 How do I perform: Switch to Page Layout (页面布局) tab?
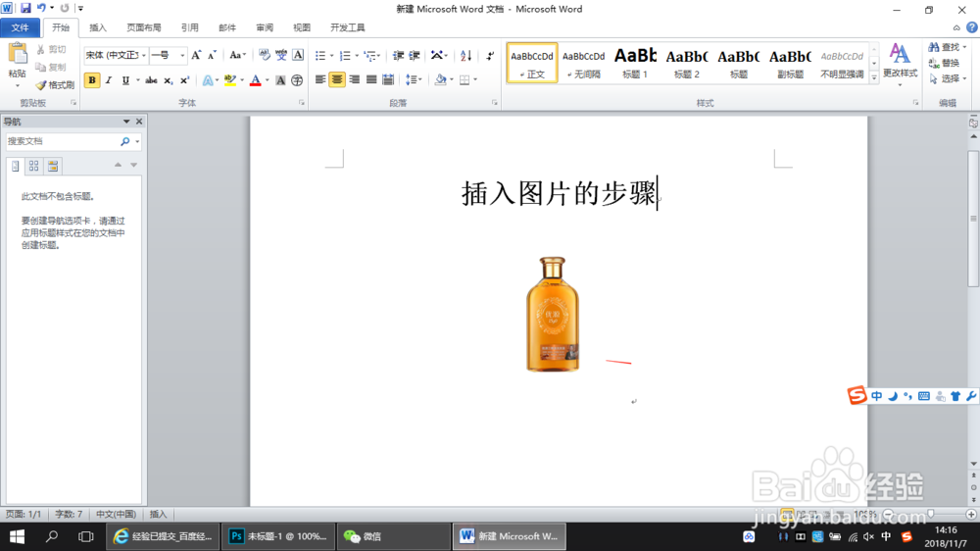click(144, 27)
